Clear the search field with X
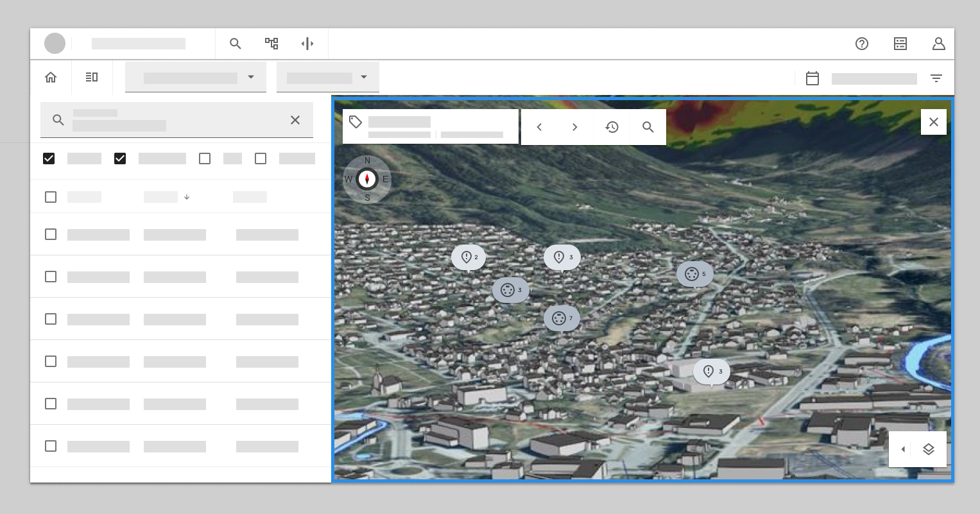The width and height of the screenshot is (980, 514). coord(295,120)
